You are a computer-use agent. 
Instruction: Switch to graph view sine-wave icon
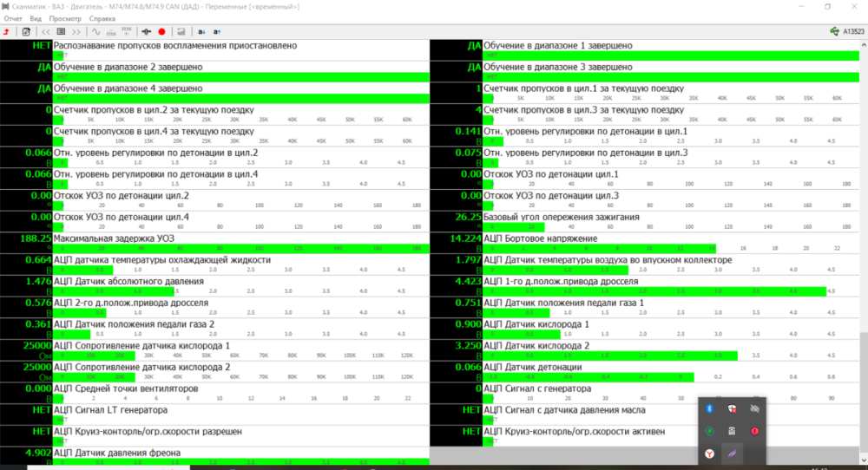[x=96, y=32]
